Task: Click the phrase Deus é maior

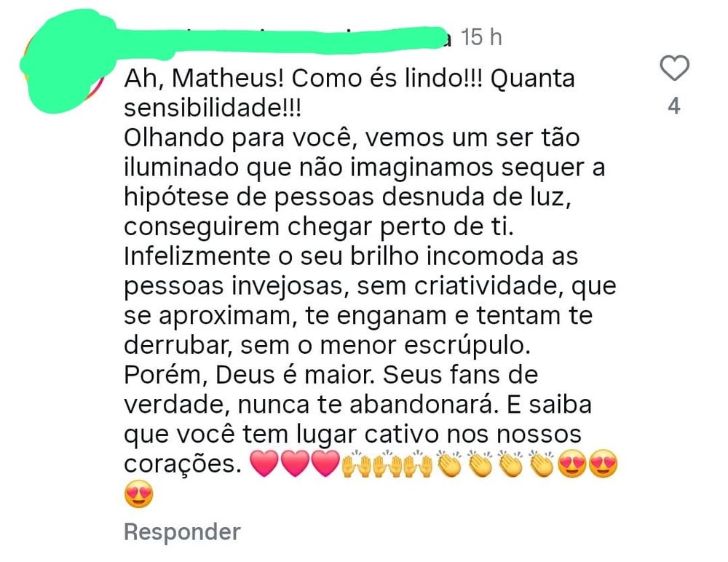Action: pos(295,375)
